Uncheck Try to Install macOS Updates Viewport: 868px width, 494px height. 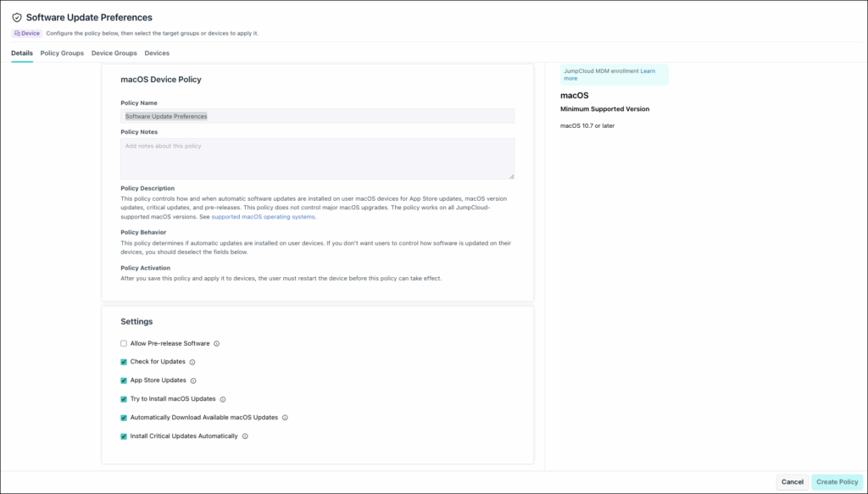[x=124, y=399]
